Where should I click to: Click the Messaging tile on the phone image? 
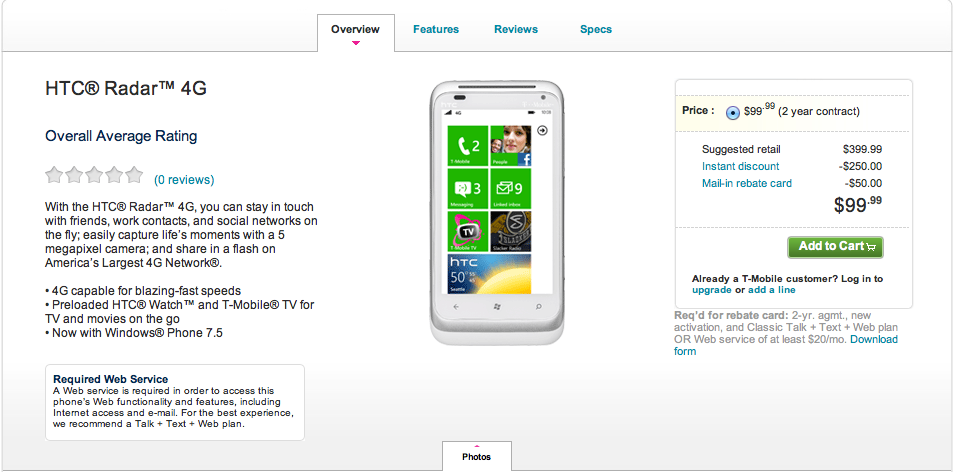pos(468,188)
